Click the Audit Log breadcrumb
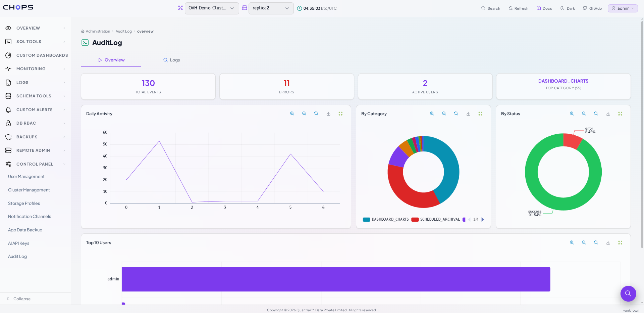Screen dimensions: 644x313 point(123,31)
